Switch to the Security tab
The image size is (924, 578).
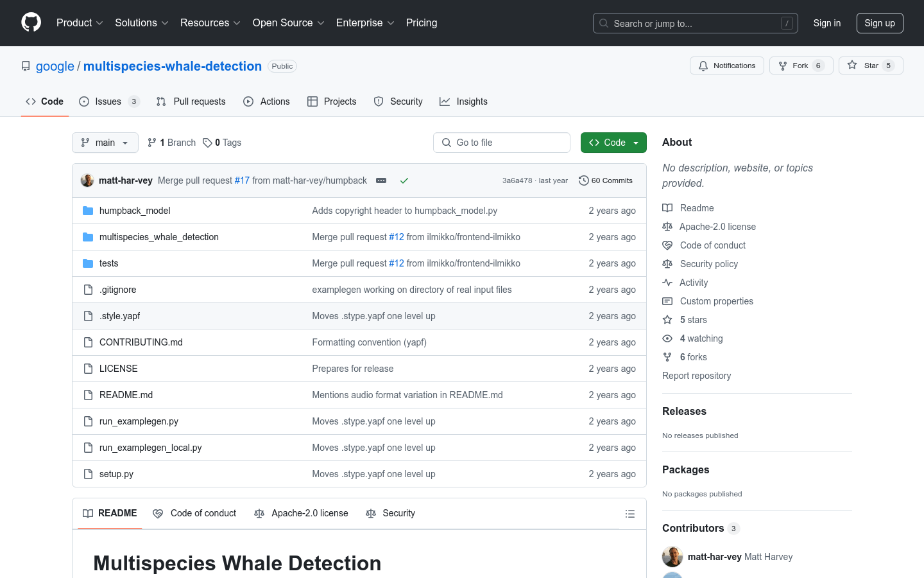[x=398, y=101]
